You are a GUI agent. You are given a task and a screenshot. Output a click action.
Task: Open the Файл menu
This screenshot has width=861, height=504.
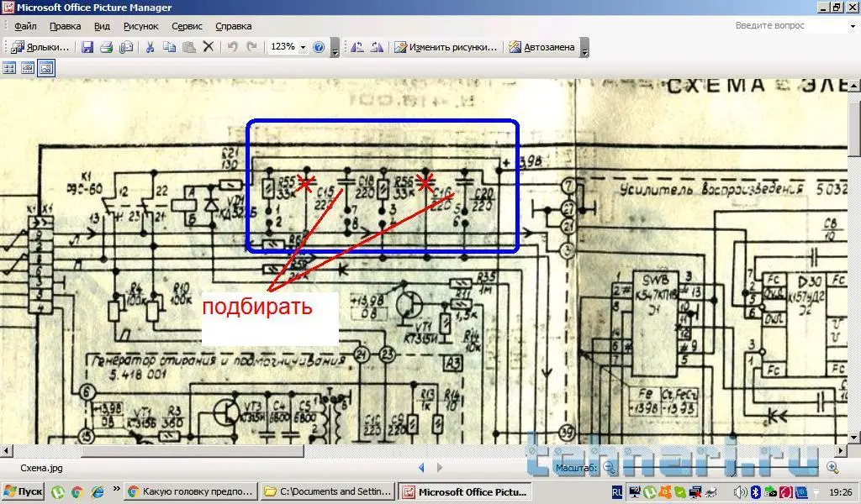pyautogui.click(x=25, y=26)
